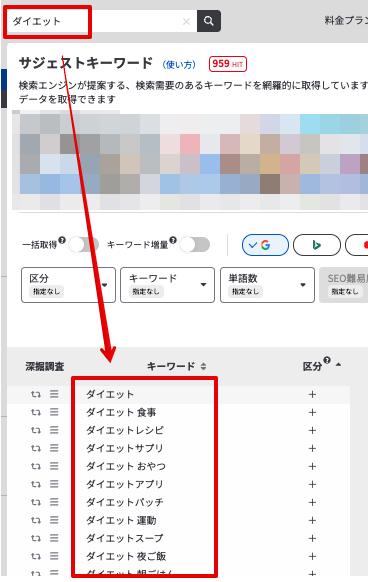Screen dimensions: 368x582
Task: Select the keyword ダイエット 運動
Action: point(121,520)
